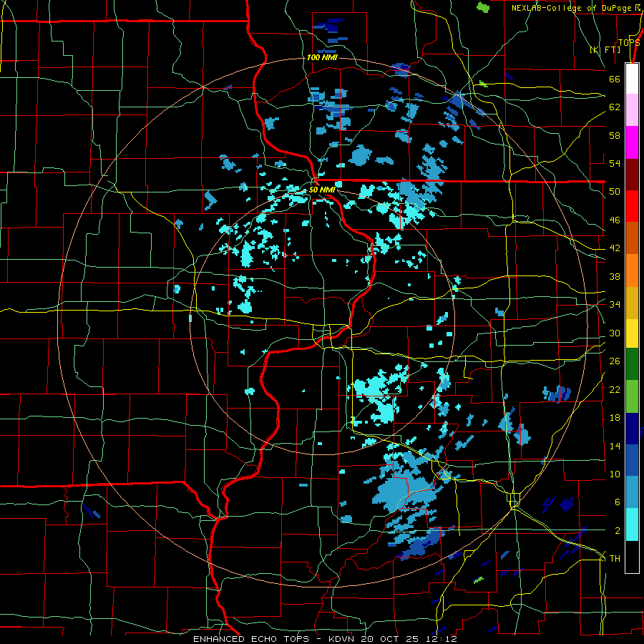Click the 50 legend scale label
644x644 pixels.
615,191
